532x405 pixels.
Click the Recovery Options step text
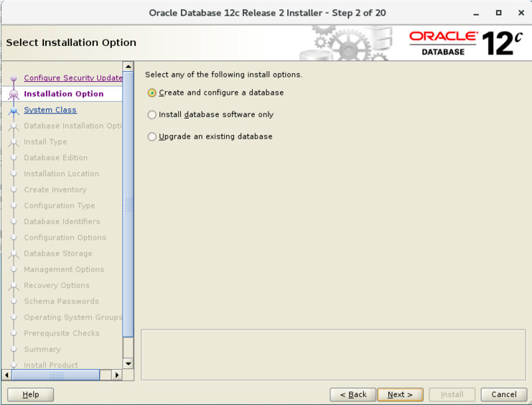[x=57, y=285]
